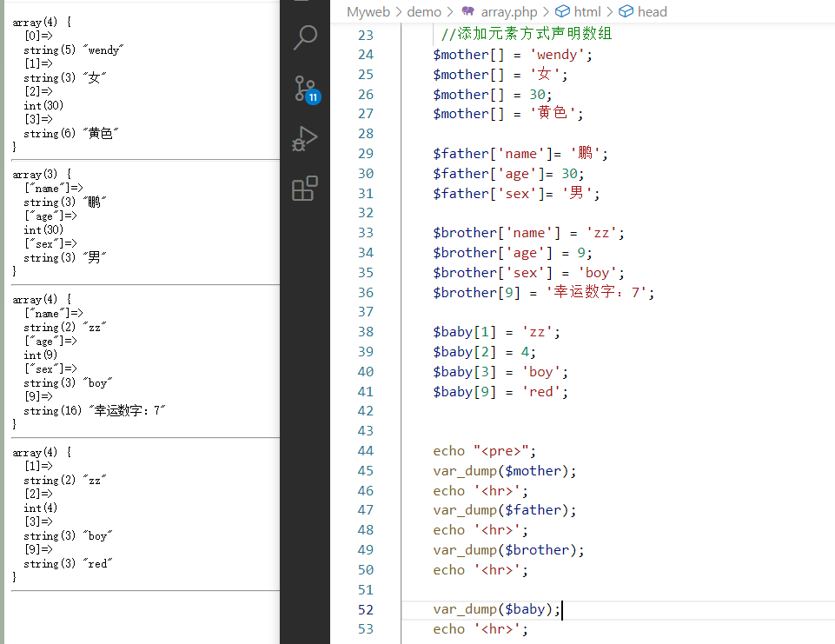The width and height of the screenshot is (835, 644).
Task: Select the html breadcrumb symbol
Action: click(586, 11)
